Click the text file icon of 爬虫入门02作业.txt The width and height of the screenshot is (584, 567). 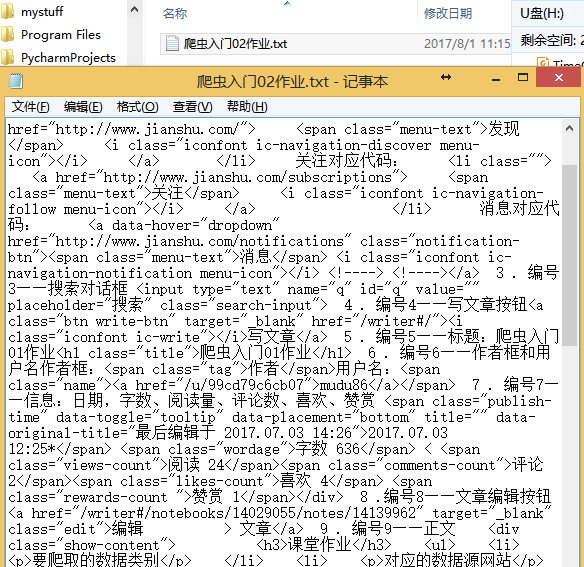pyautogui.click(x=172, y=43)
